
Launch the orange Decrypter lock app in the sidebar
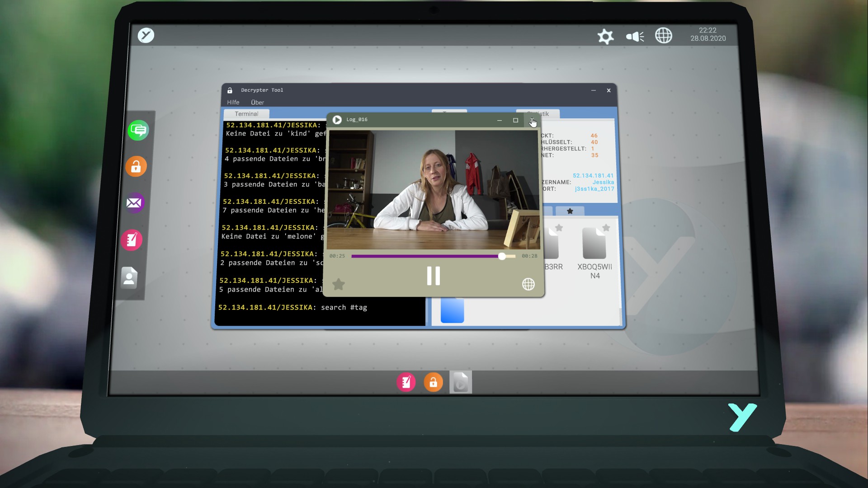click(136, 167)
